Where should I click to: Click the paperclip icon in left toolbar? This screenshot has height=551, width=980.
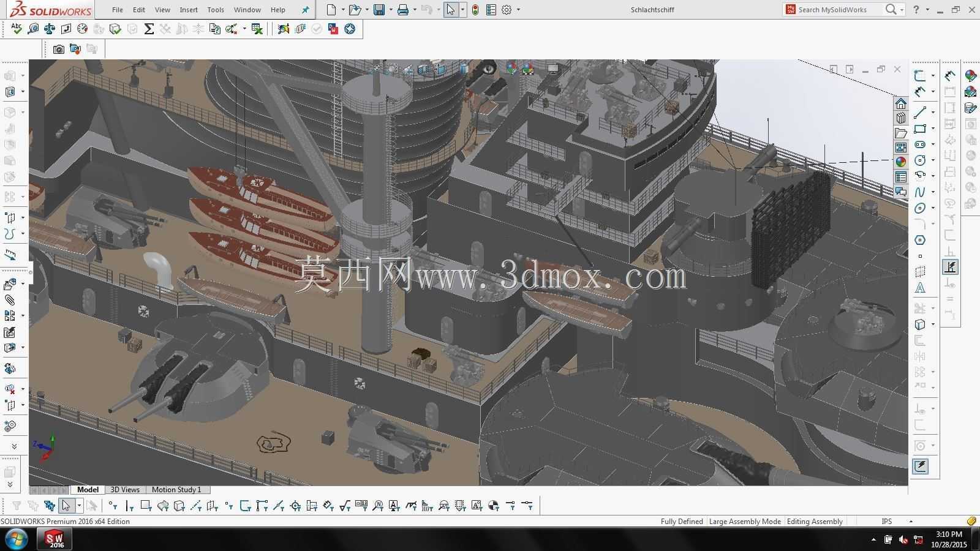point(10,300)
